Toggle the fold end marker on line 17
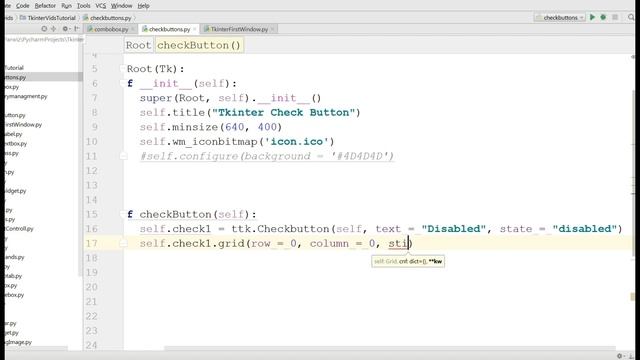The width and height of the screenshot is (640, 360). coord(123,243)
